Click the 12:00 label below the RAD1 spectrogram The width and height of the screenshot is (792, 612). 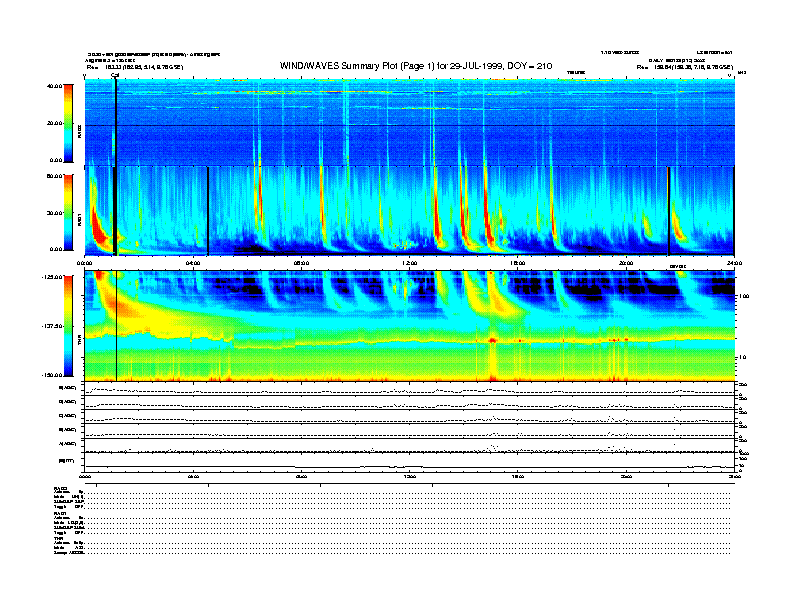pos(410,263)
